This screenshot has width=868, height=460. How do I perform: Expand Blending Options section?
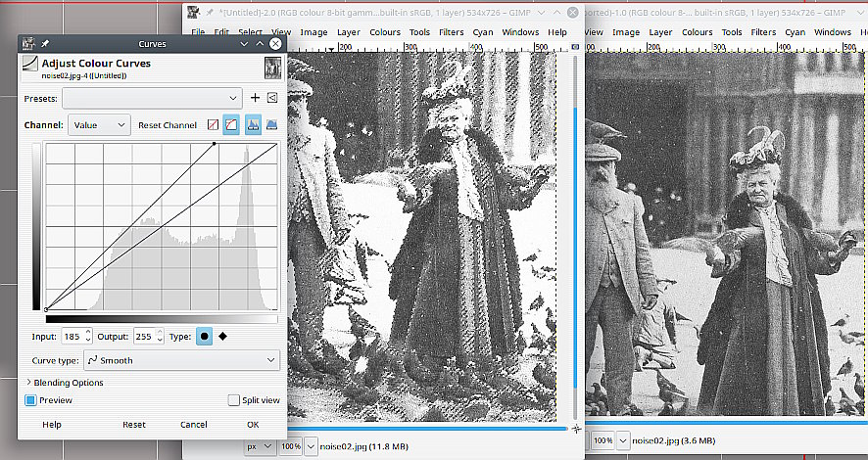pos(65,383)
